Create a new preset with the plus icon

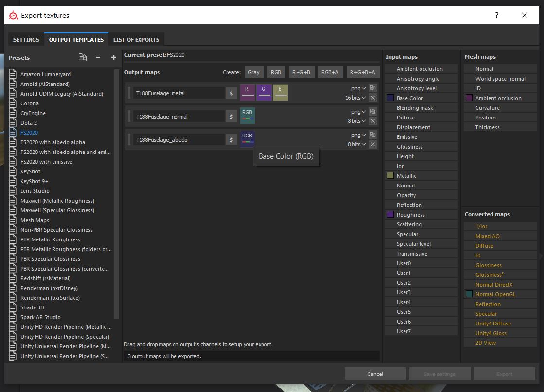pyautogui.click(x=113, y=57)
